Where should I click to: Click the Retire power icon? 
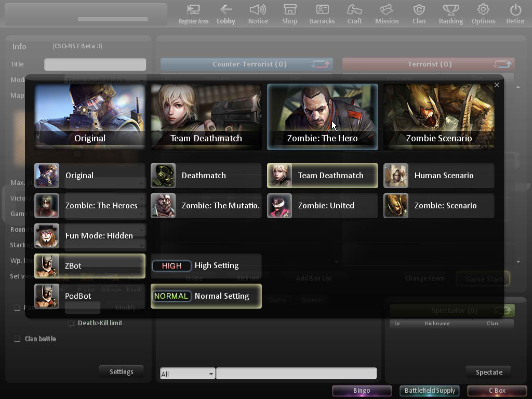point(515,14)
